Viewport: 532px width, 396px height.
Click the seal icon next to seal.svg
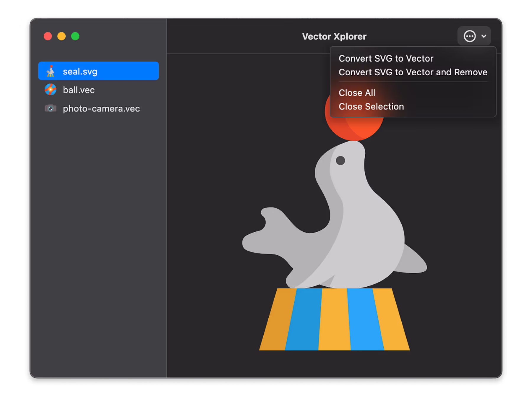(x=51, y=71)
